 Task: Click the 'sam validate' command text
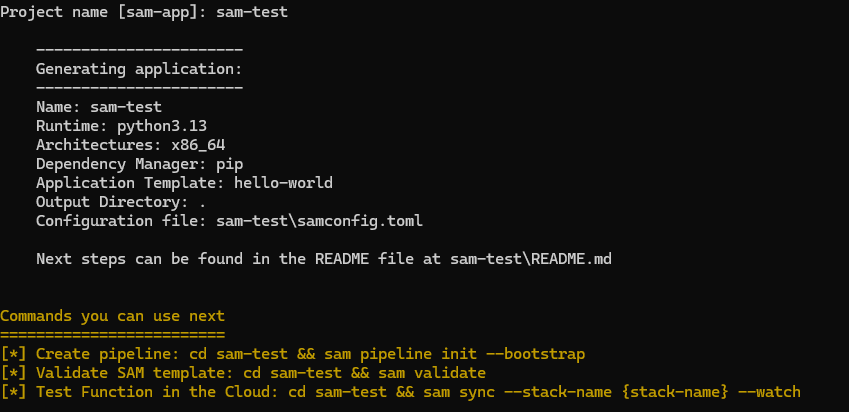tap(432, 373)
